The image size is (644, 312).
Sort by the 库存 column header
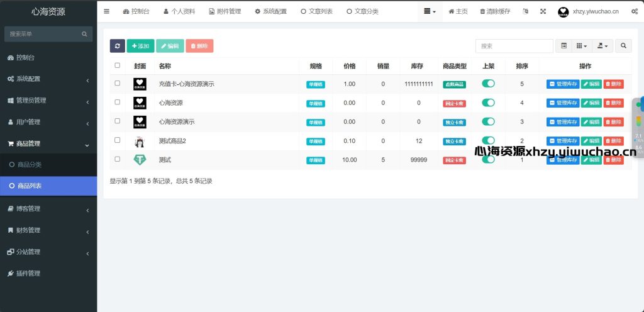click(417, 66)
